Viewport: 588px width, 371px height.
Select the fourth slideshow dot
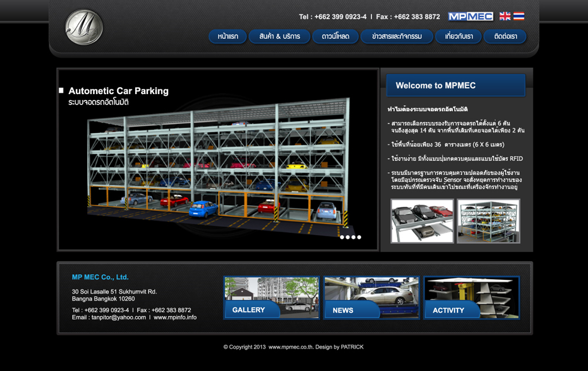click(x=359, y=237)
